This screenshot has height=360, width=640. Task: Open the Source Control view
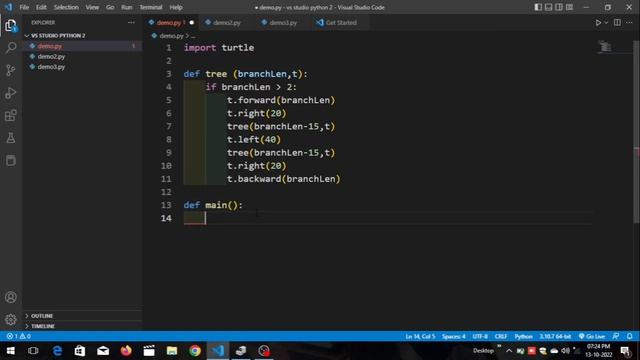pos(11,70)
